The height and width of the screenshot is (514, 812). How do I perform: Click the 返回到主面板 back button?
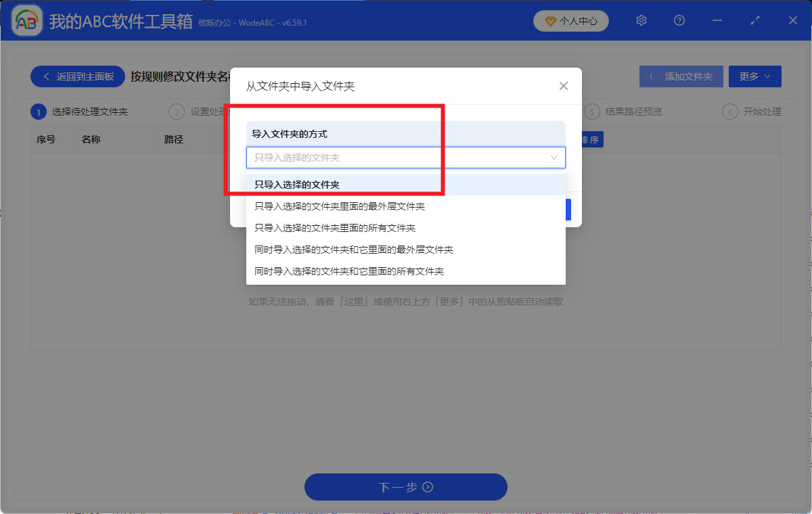coord(77,76)
